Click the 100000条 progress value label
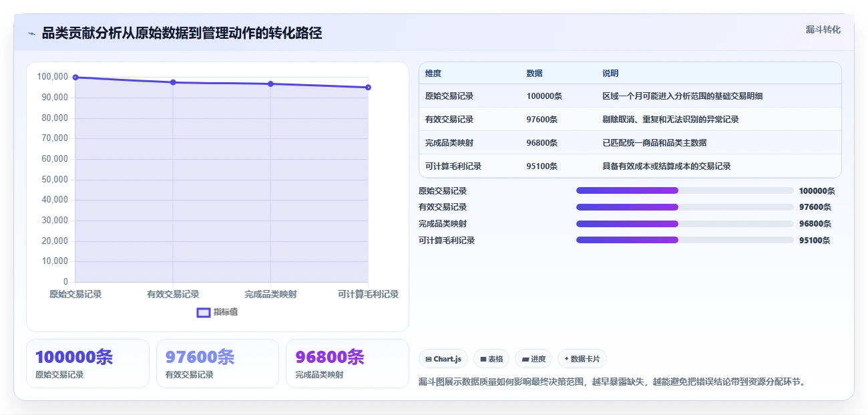Screen dimensions: 868x415 coord(817,191)
